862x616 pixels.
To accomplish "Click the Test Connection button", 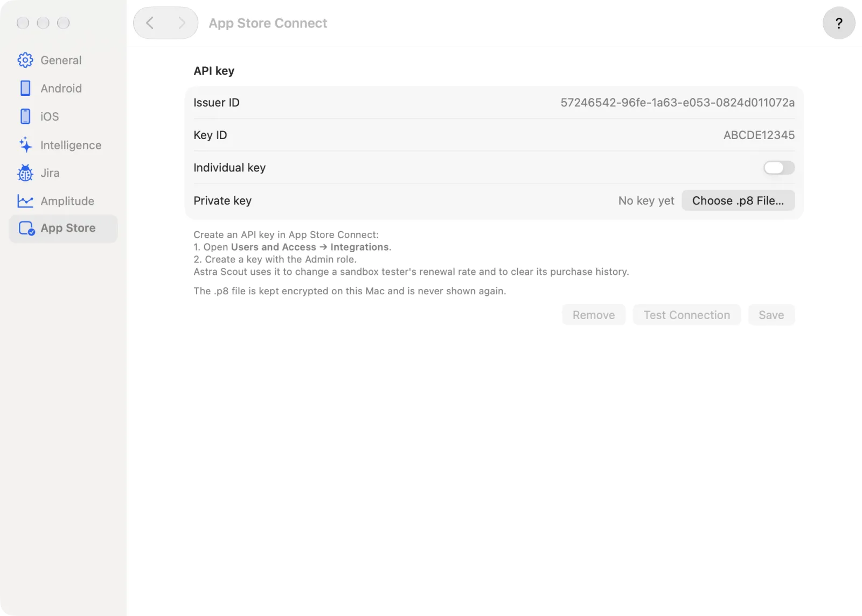I will [x=687, y=315].
